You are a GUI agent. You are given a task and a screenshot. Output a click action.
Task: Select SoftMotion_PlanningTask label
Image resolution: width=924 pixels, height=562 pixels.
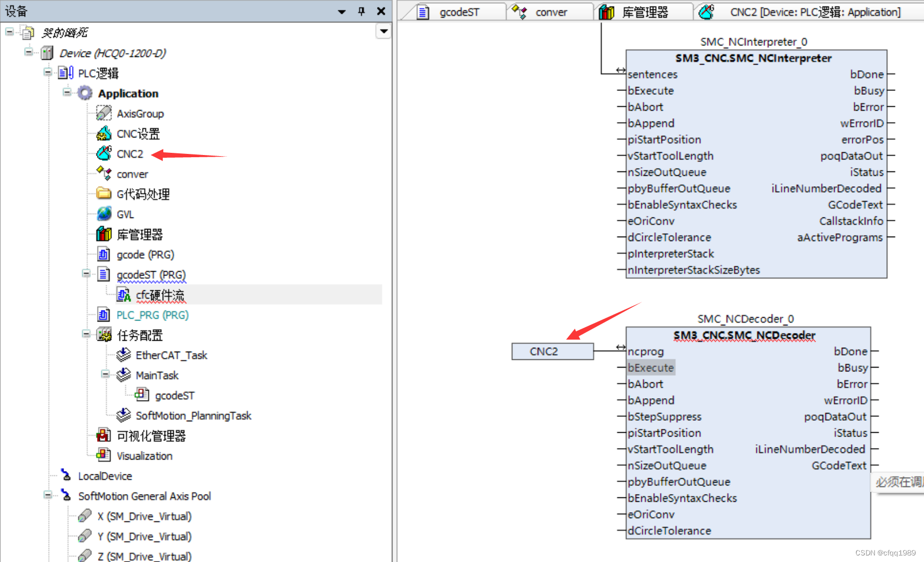point(193,415)
